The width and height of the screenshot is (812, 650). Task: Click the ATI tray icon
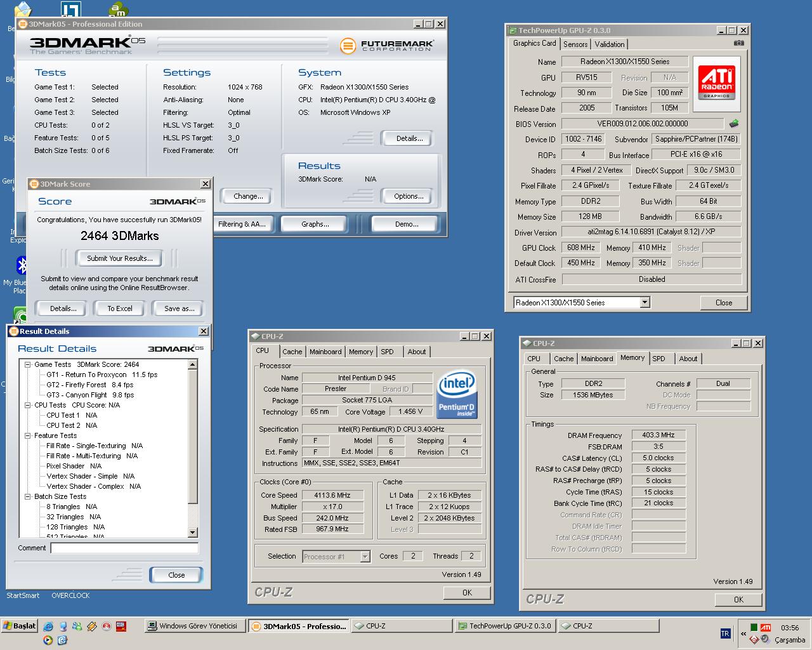(766, 628)
